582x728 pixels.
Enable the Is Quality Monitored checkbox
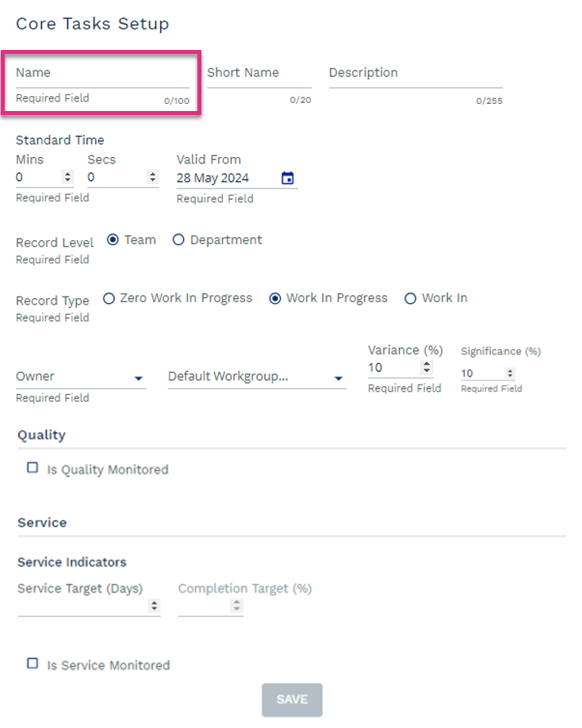click(33, 468)
